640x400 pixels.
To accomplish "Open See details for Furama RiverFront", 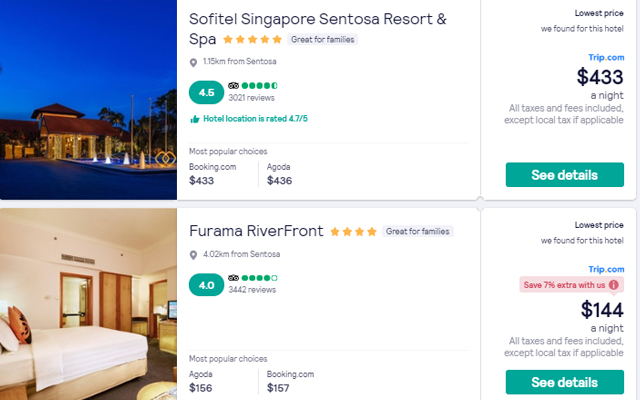I will coord(564,382).
